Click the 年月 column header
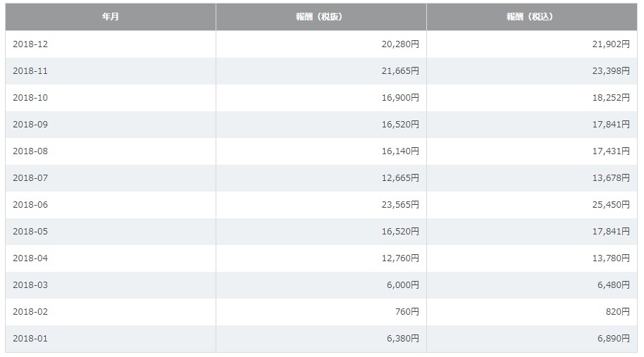Image resolution: width=644 pixels, height=357 pixels. [x=110, y=17]
